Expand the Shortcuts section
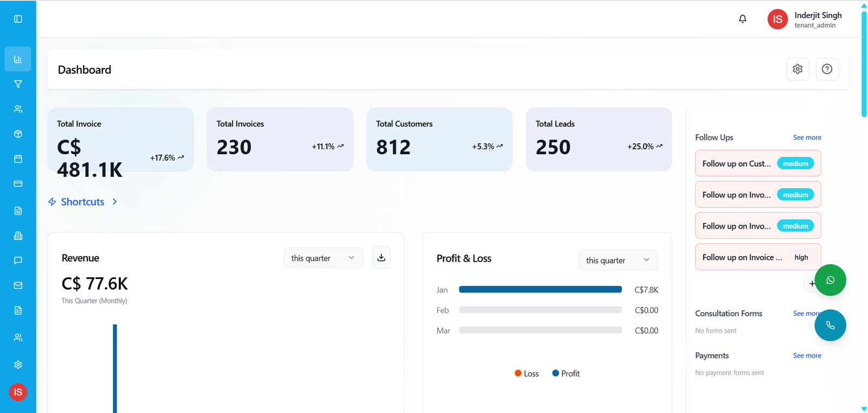The height and width of the screenshot is (413, 868). point(83,202)
